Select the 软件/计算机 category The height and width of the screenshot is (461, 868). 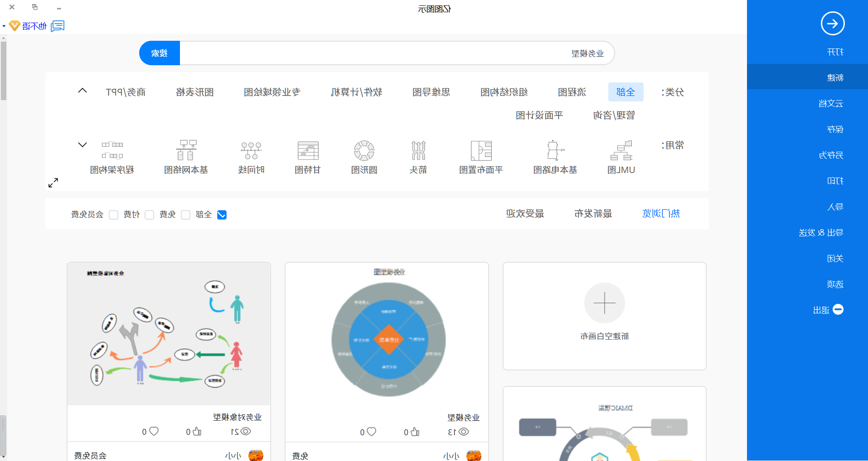pyautogui.click(x=356, y=92)
